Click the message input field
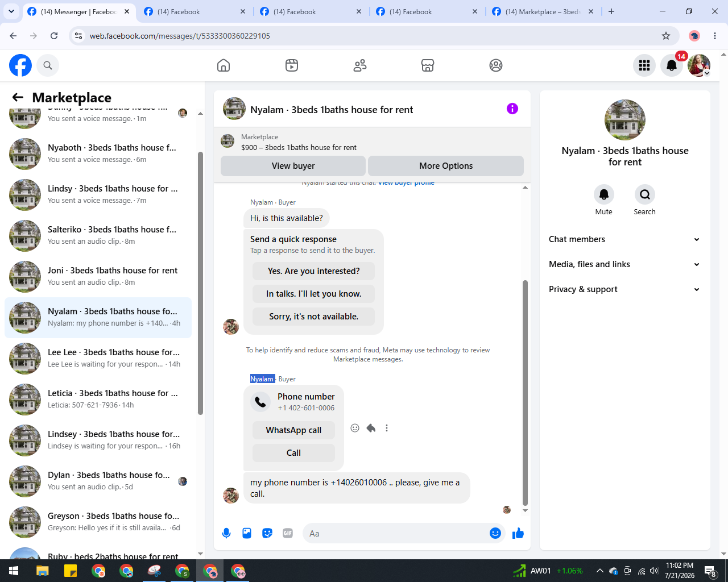The height and width of the screenshot is (582, 728). pyautogui.click(x=398, y=533)
